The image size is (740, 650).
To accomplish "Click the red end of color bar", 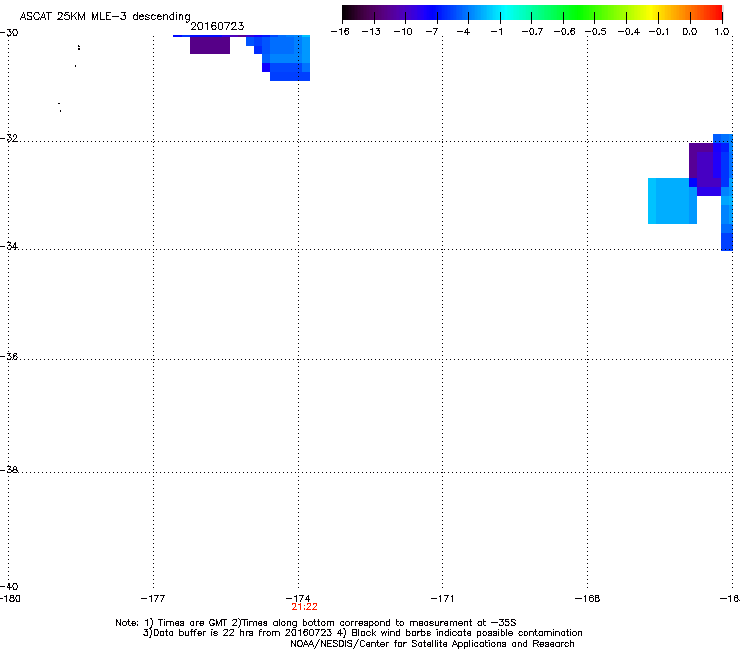I will 715,13.
